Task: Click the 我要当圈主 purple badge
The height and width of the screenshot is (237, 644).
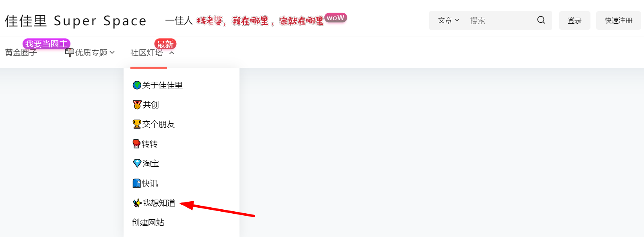Action: (x=46, y=44)
